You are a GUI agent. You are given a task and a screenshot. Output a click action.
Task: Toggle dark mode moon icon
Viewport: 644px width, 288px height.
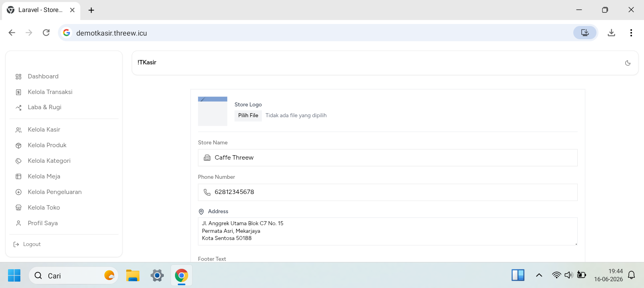click(x=628, y=63)
